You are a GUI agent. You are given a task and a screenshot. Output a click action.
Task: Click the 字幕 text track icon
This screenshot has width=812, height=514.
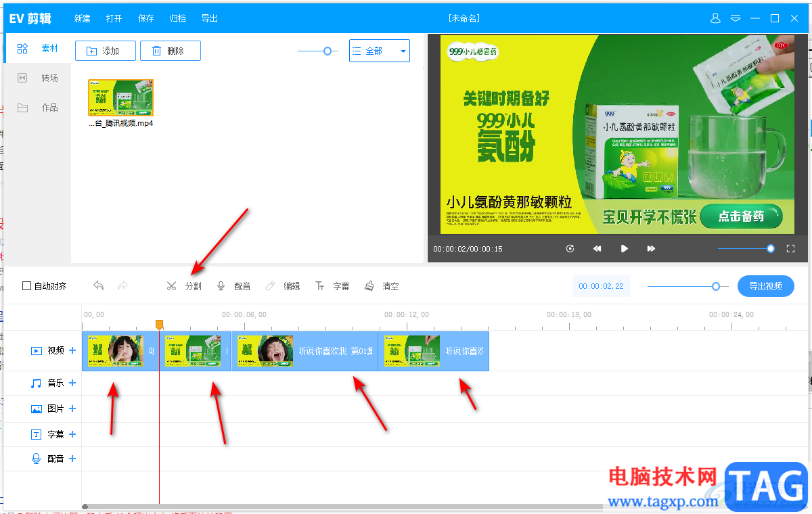(37, 434)
